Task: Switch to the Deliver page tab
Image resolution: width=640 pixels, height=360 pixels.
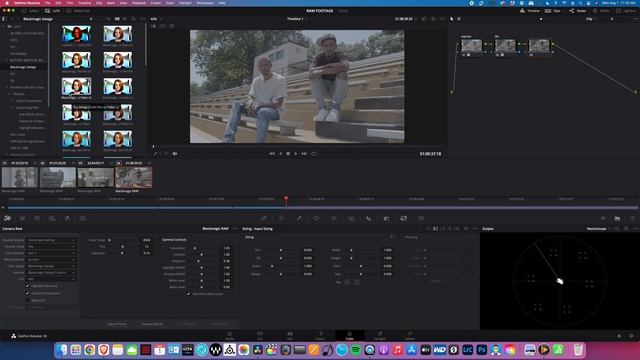Action: 409,336
